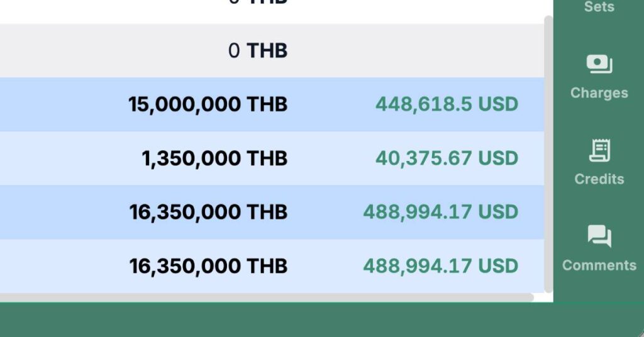Select the Credits label in sidebar
Screen dimensions: 644x337
coord(599,179)
